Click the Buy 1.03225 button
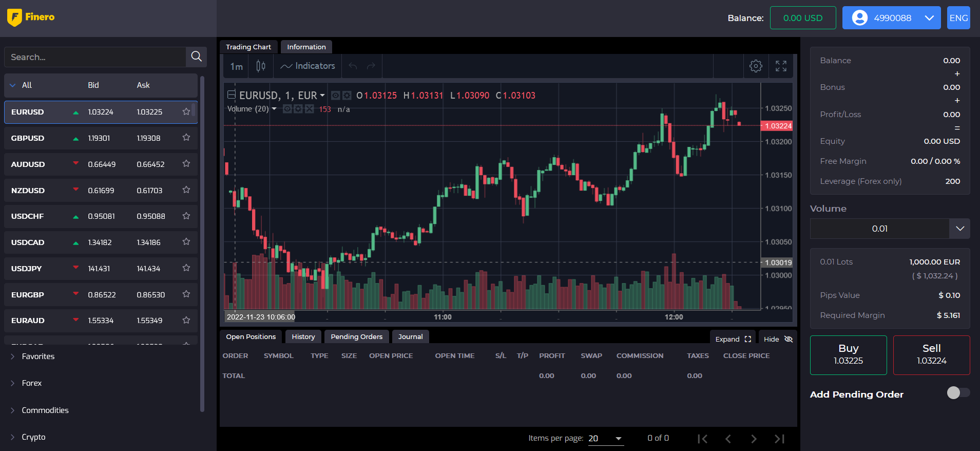The image size is (980, 451). 848,355
